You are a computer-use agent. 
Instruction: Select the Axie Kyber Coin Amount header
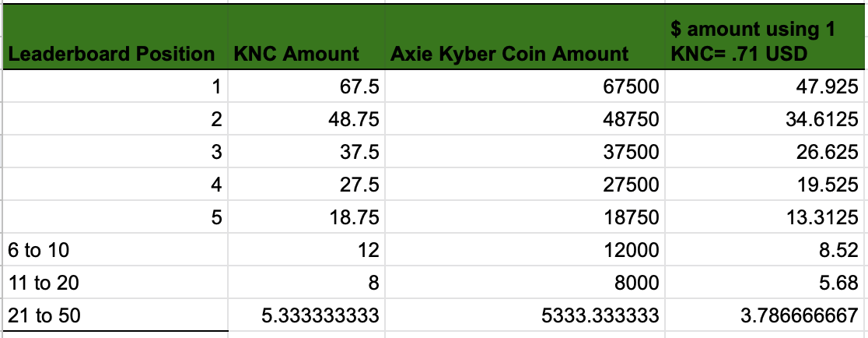[x=525, y=37]
